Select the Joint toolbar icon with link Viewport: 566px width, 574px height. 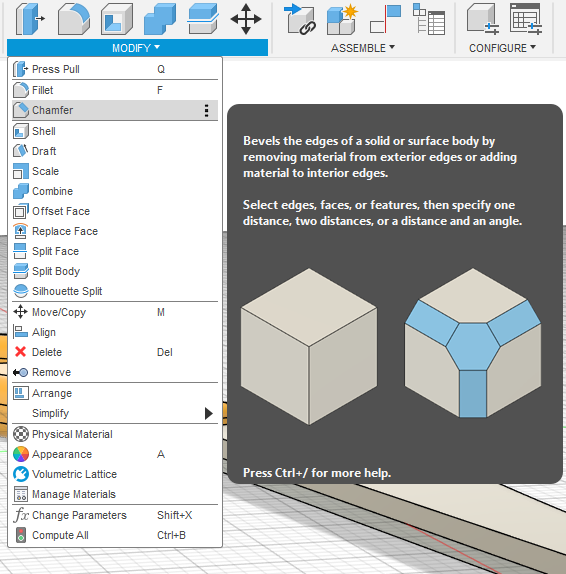300,19
